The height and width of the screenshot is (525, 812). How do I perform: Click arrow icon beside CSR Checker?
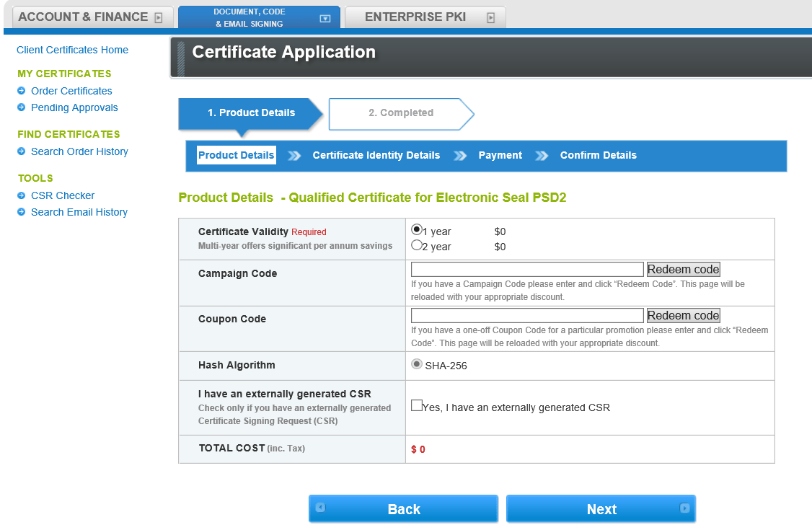pos(22,195)
